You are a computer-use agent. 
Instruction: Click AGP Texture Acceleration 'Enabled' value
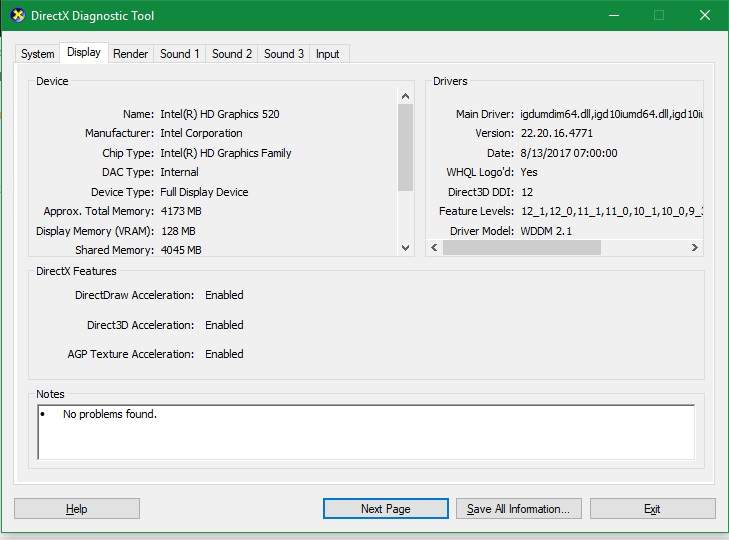click(x=224, y=354)
